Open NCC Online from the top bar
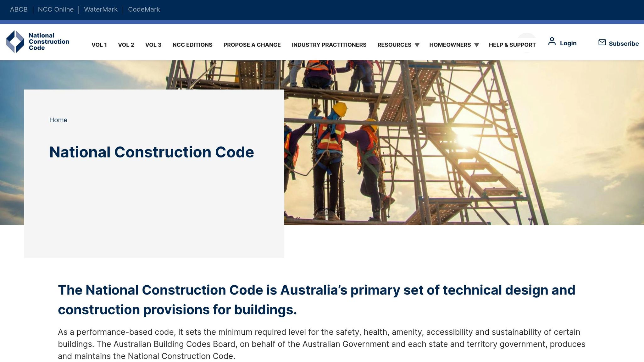The image size is (644, 362). (x=56, y=9)
